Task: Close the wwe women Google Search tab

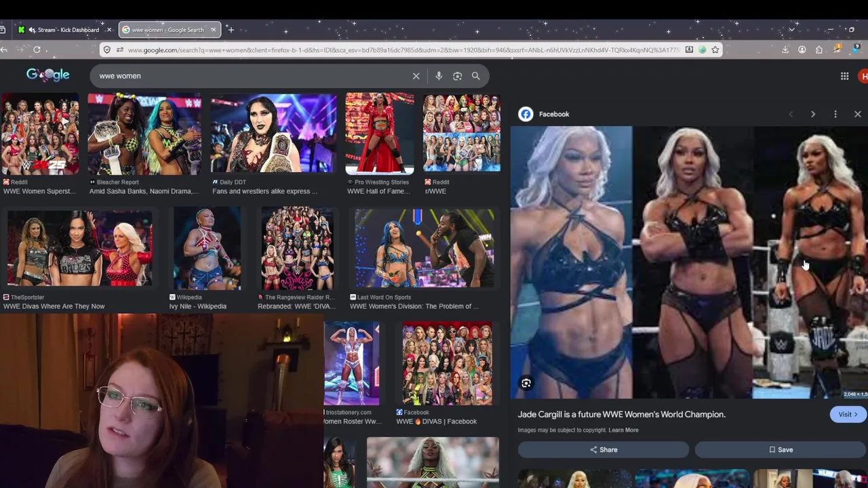Action: coord(213,30)
